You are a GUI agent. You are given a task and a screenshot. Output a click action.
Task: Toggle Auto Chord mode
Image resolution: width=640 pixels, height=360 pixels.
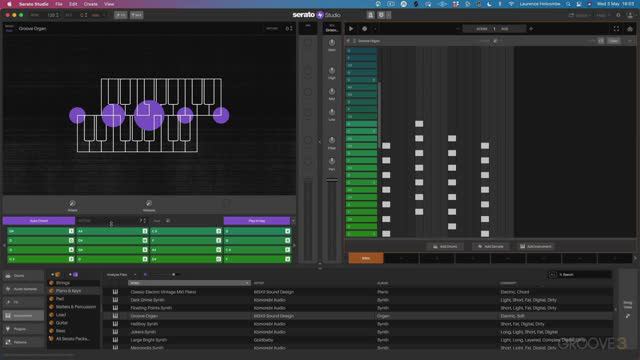(39, 221)
